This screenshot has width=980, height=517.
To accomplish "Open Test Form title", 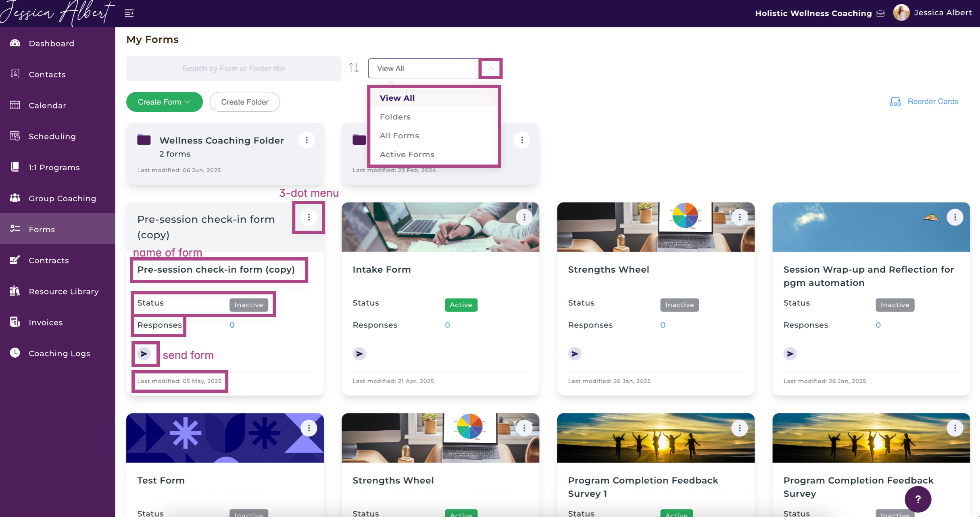I will point(161,480).
